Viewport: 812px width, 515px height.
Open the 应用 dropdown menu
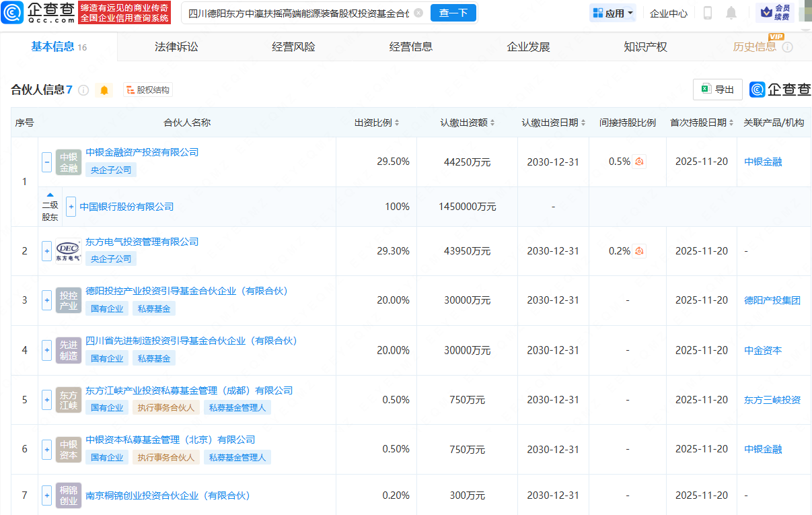tap(613, 13)
